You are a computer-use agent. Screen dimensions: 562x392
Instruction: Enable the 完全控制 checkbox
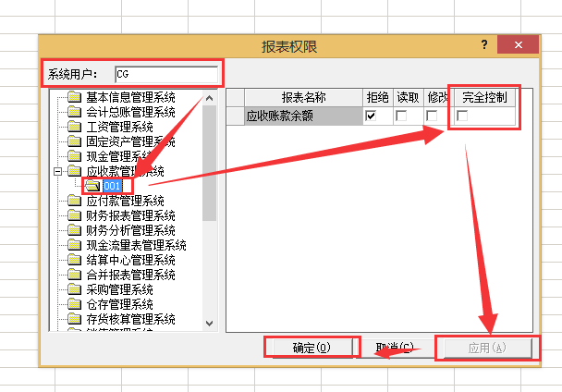462,116
